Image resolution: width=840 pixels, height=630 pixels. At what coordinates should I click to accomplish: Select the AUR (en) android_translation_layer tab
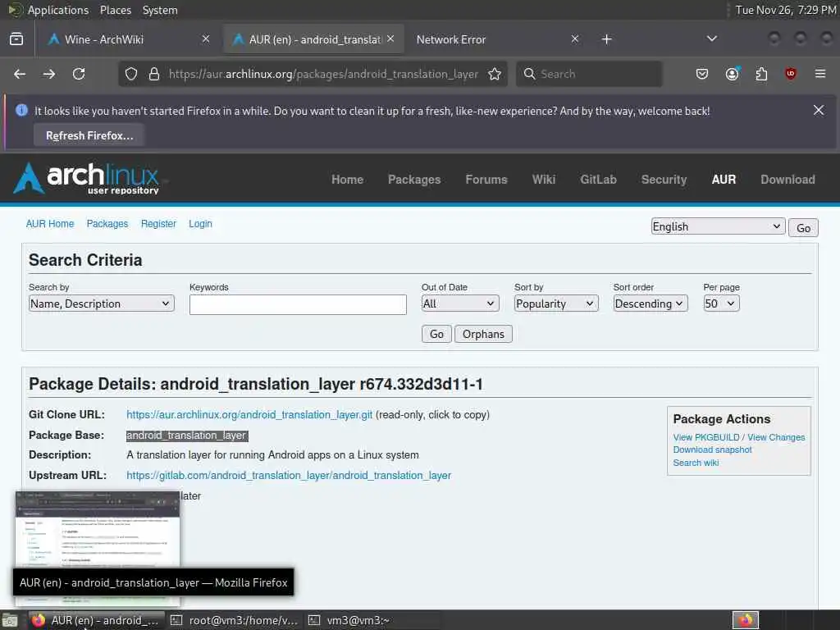pos(314,39)
